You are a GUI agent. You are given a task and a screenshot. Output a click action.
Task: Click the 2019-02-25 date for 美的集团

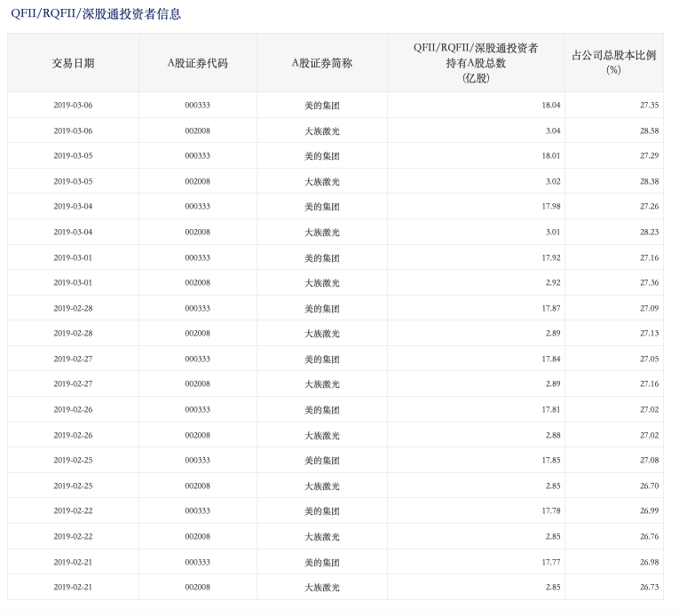pyautogui.click(x=73, y=460)
